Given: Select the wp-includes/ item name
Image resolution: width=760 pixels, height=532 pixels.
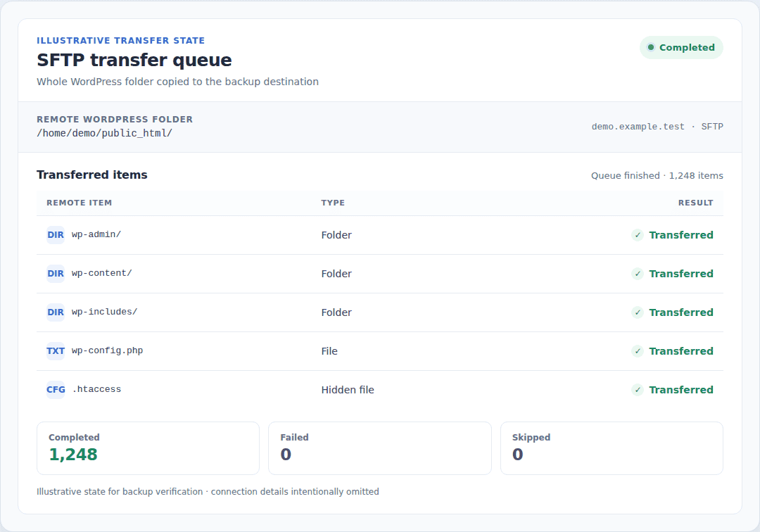Looking at the screenshot, I should (x=104, y=312).
